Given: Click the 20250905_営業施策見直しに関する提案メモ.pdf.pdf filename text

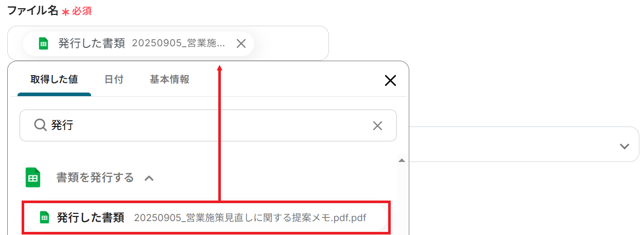Looking at the screenshot, I should (250, 218).
